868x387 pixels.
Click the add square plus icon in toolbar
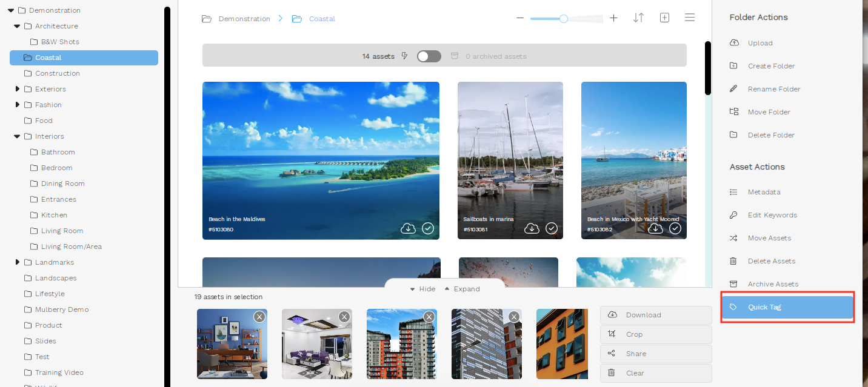click(664, 18)
